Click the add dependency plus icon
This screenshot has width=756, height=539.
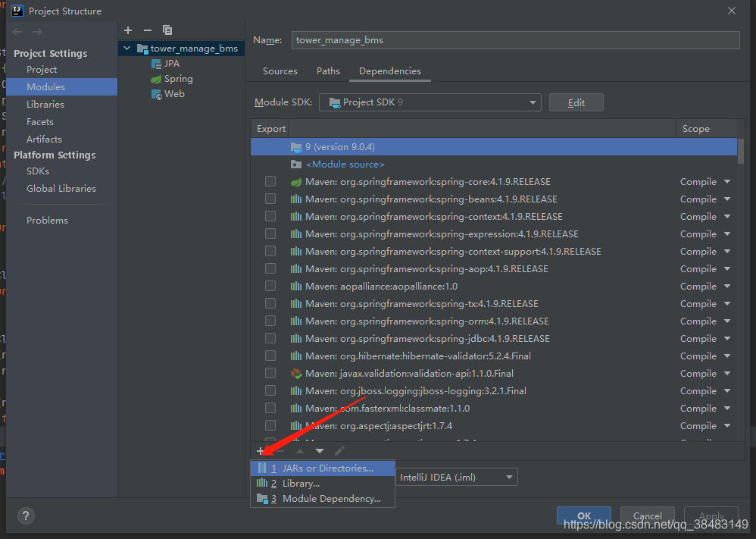pyautogui.click(x=261, y=451)
